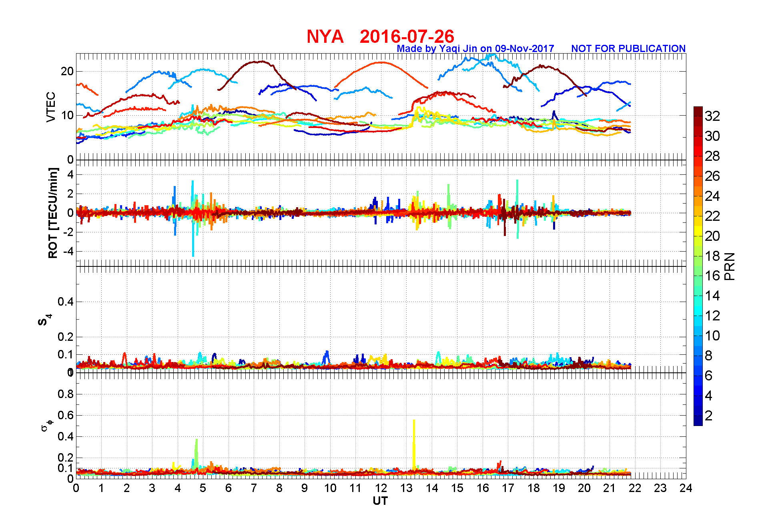Click the S4 axis tick label 0.4
This screenshot has width=762, height=532.
pyautogui.click(x=66, y=302)
